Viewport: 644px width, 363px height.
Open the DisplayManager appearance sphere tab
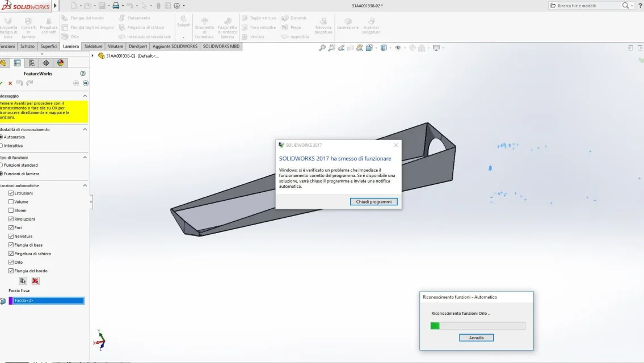click(60, 63)
